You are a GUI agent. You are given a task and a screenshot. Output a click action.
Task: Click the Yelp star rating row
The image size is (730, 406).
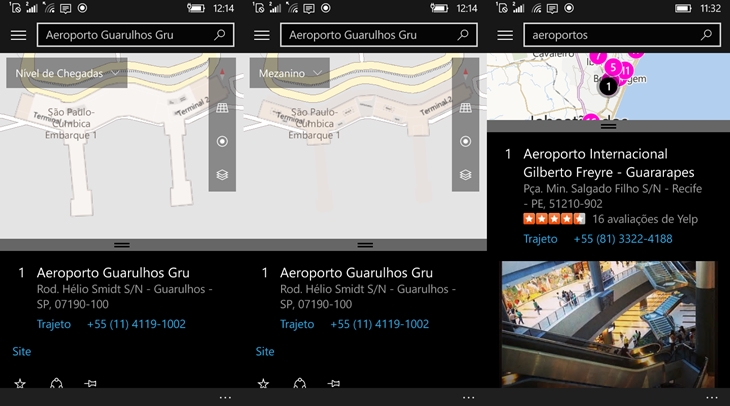[x=554, y=218]
